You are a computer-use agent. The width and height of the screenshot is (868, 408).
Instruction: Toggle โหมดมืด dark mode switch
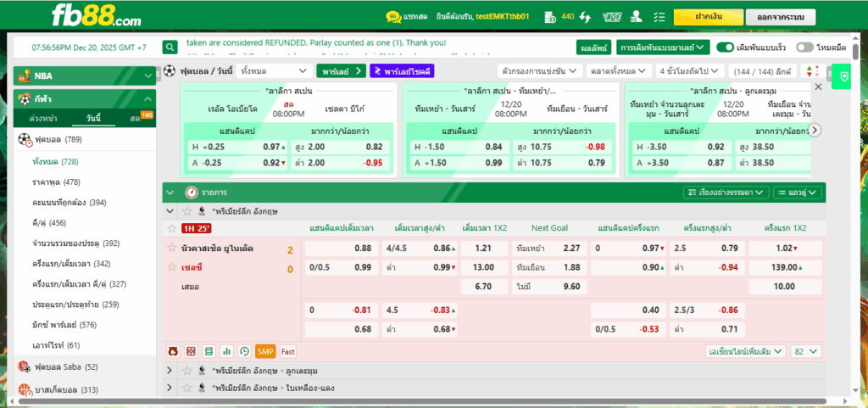click(x=804, y=47)
